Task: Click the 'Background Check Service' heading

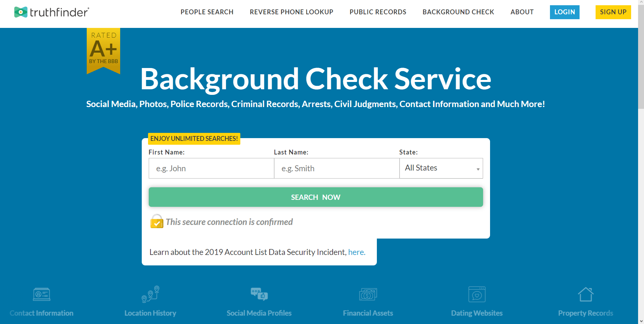Action: (316, 79)
